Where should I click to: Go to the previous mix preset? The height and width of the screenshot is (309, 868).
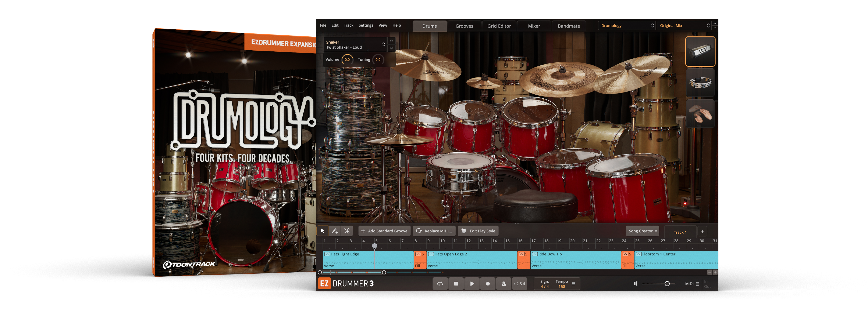click(x=715, y=23)
